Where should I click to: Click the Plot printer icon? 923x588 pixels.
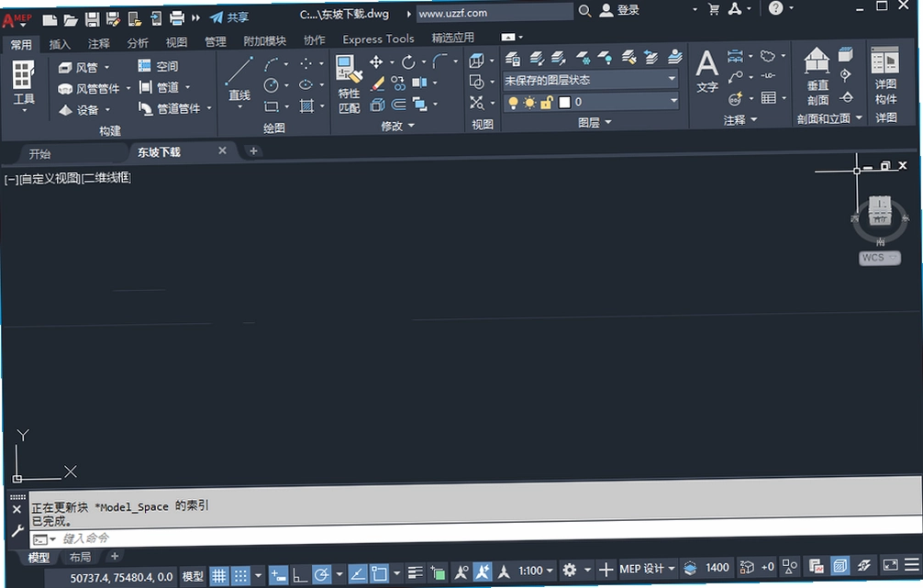[x=177, y=18]
